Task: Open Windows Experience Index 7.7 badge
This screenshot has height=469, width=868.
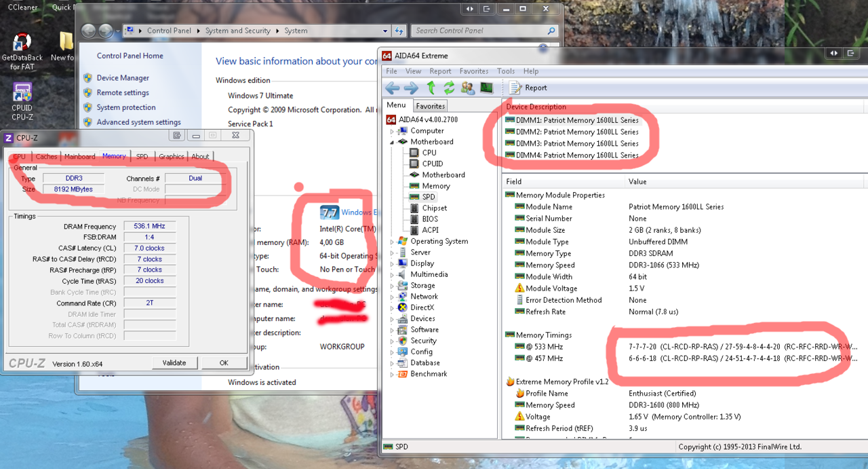Action: pyautogui.click(x=330, y=212)
